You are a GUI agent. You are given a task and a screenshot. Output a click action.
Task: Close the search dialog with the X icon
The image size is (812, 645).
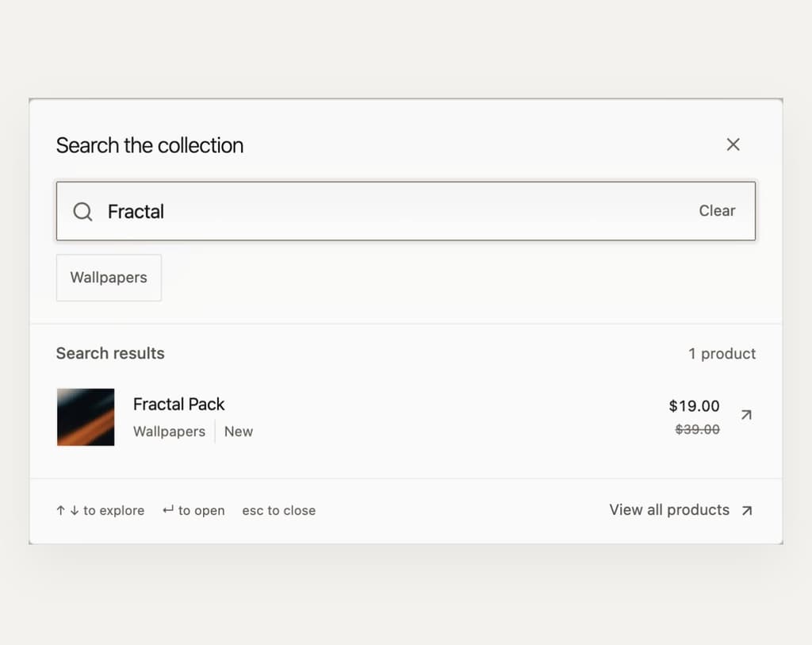click(x=733, y=144)
